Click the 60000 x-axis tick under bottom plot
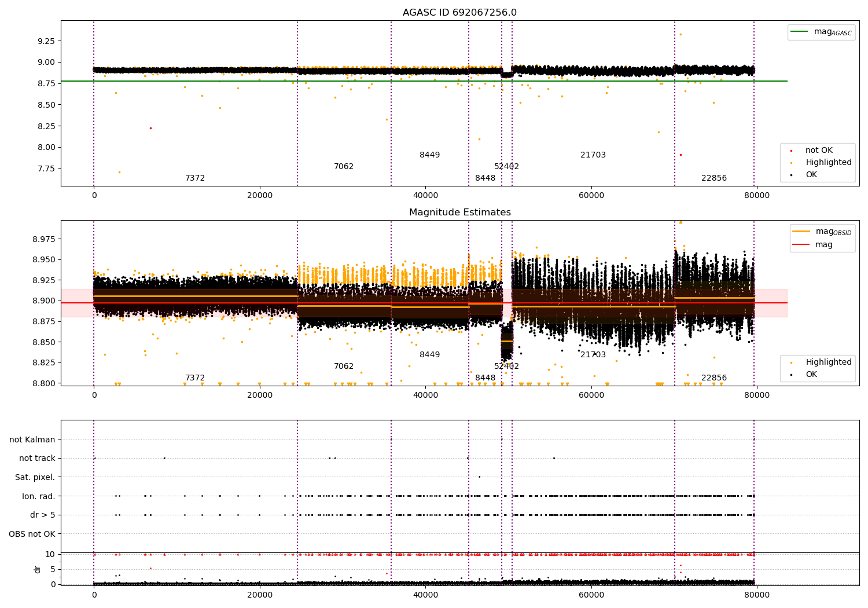The width and height of the screenshot is (868, 608). tap(591, 595)
